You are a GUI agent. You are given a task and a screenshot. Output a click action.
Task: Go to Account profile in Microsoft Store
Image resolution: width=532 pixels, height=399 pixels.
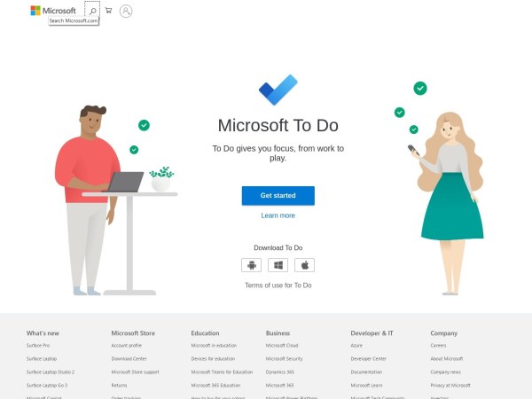click(127, 346)
